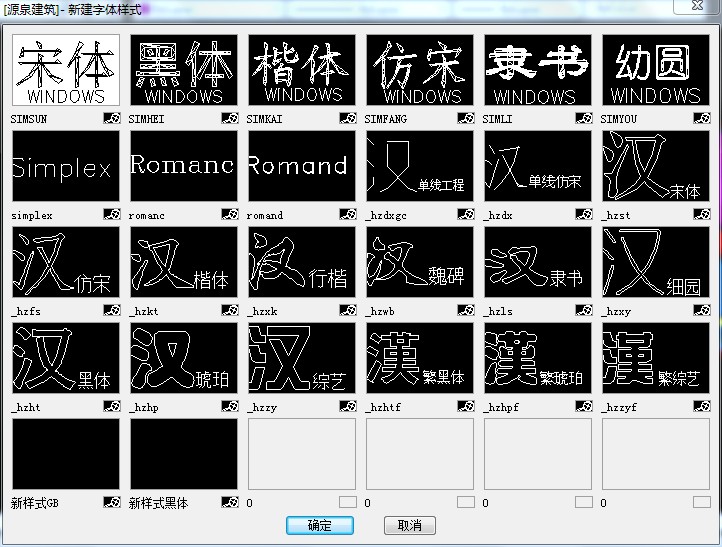Click the edit icon beside _hzzy
Screen dimensions: 722x547
click(348, 406)
